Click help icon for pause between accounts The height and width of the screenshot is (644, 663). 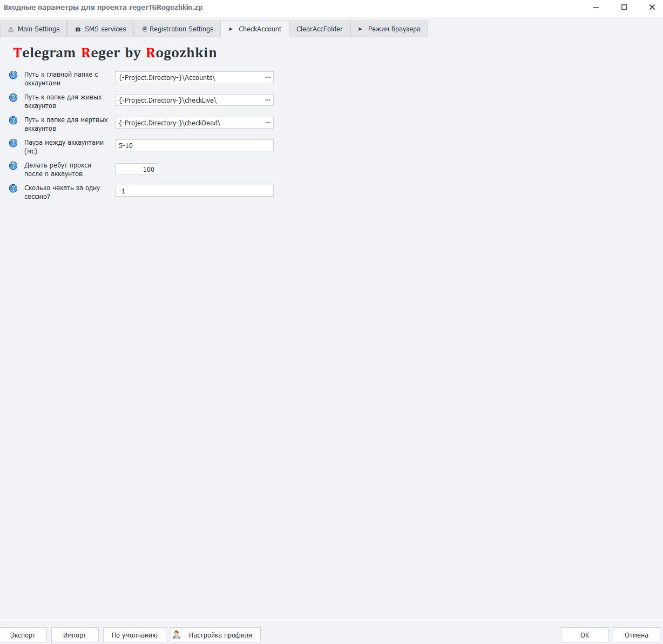13,143
